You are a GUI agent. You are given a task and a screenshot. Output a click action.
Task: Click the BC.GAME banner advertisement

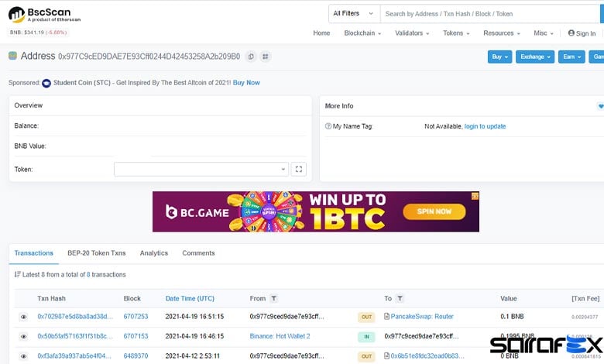[316, 211]
